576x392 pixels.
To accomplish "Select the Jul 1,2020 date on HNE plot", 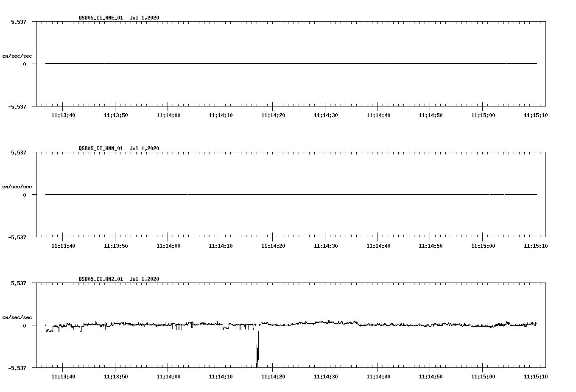I will [145, 18].
